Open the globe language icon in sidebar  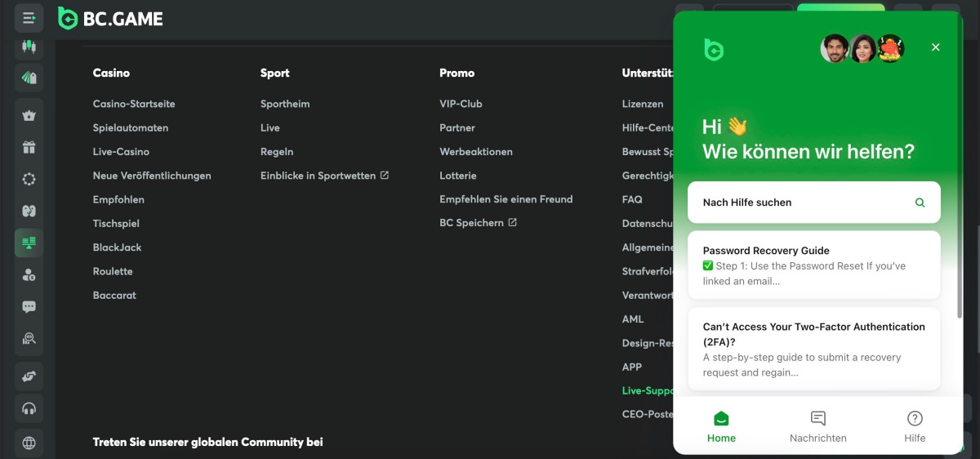coord(29,443)
